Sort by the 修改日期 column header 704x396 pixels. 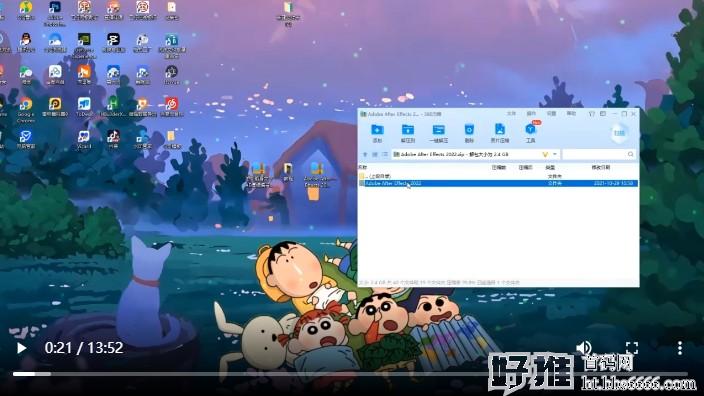600,167
